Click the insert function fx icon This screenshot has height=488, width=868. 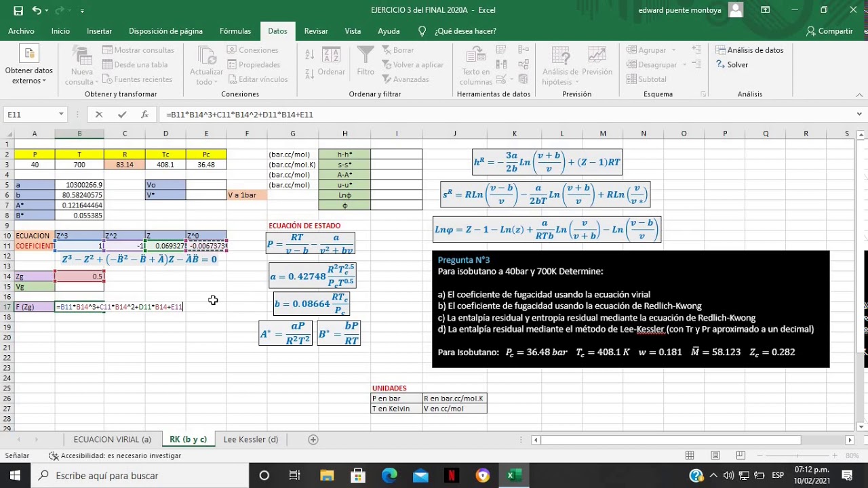[x=144, y=115]
